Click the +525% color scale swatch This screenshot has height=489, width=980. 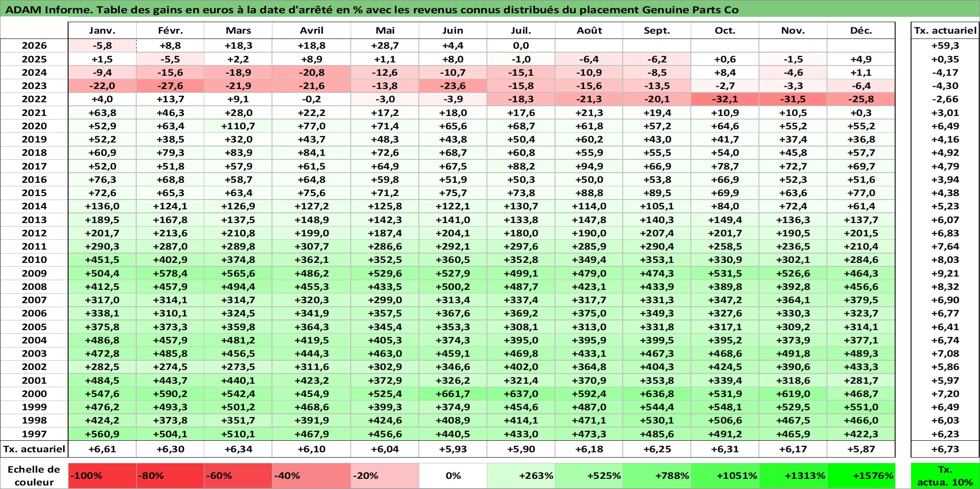click(x=589, y=476)
